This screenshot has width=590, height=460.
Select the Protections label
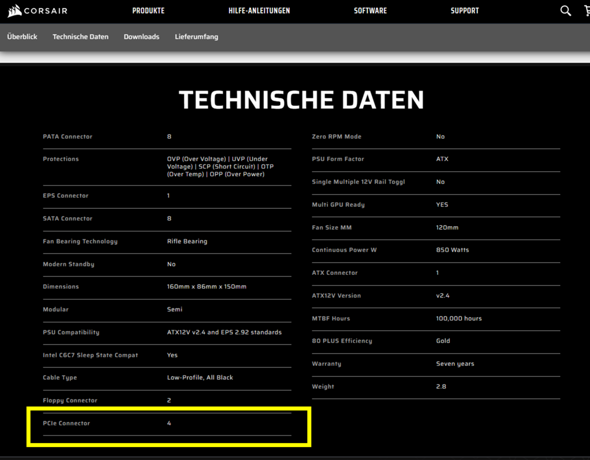61,159
